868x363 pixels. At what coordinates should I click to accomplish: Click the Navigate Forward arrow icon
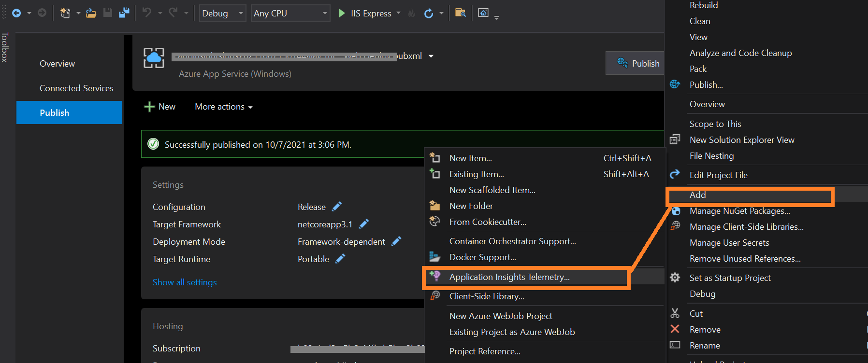click(42, 13)
